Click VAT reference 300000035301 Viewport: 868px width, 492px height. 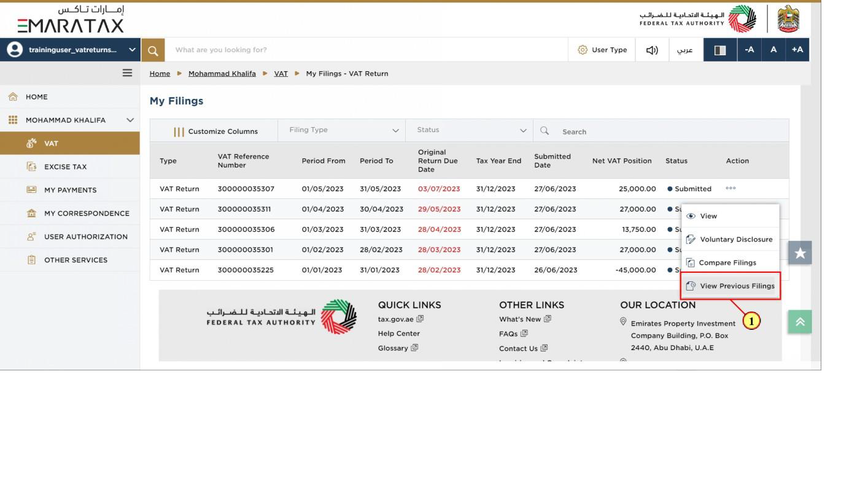point(246,249)
